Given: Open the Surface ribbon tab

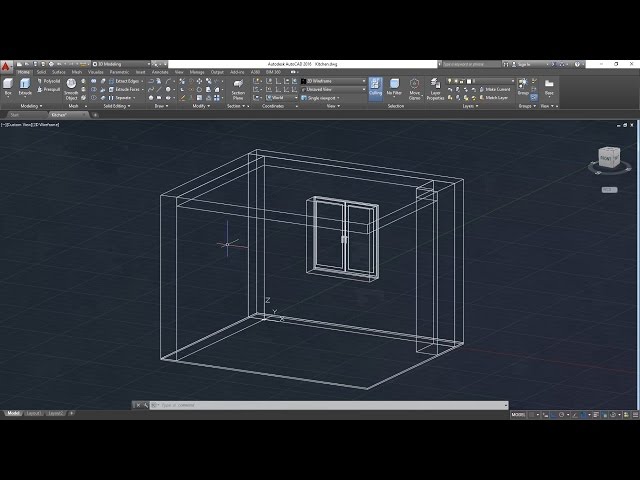Looking at the screenshot, I should (x=58, y=72).
